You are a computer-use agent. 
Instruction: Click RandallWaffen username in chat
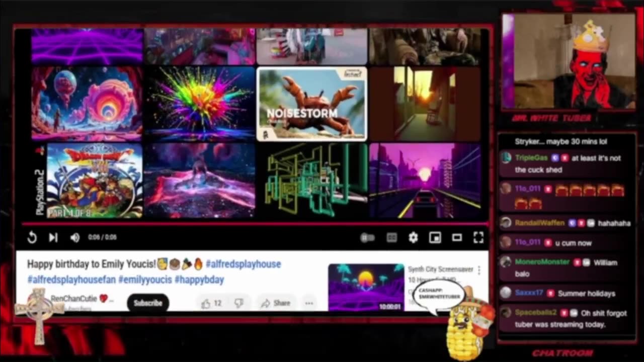click(539, 223)
